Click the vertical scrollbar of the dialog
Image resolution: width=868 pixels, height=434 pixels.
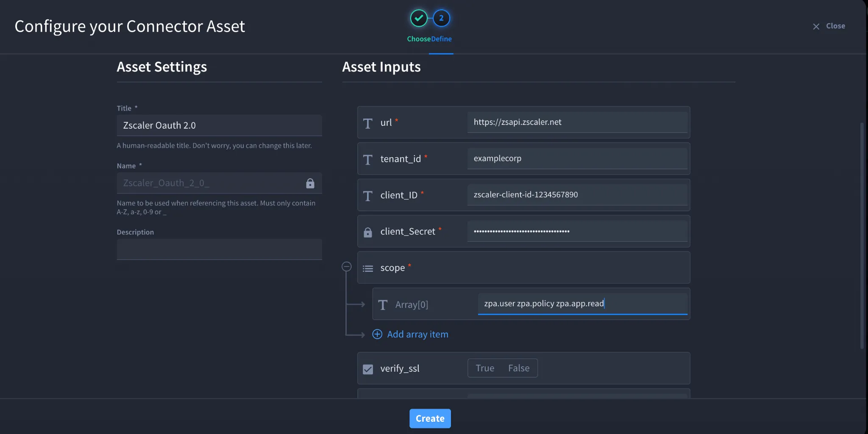[862, 235]
